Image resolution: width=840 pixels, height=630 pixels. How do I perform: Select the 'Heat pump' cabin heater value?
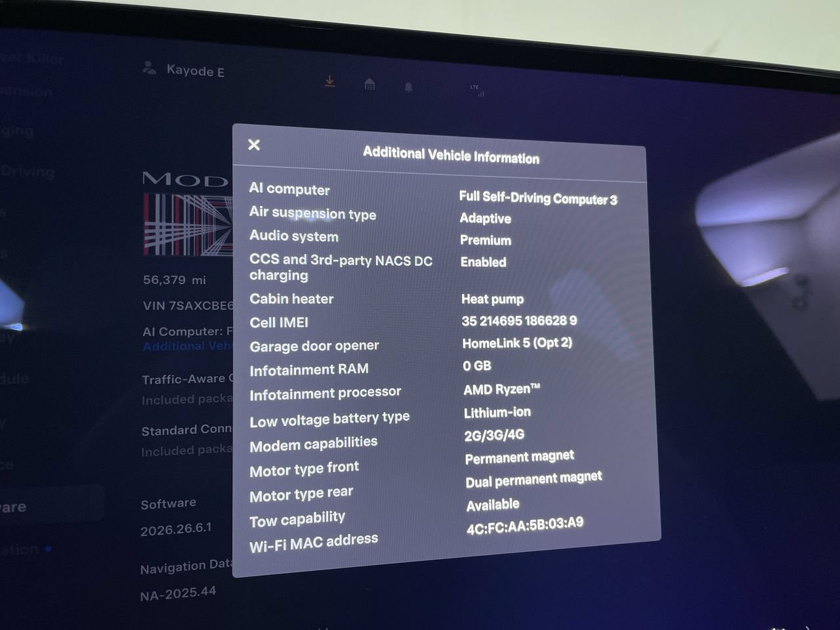(x=492, y=299)
